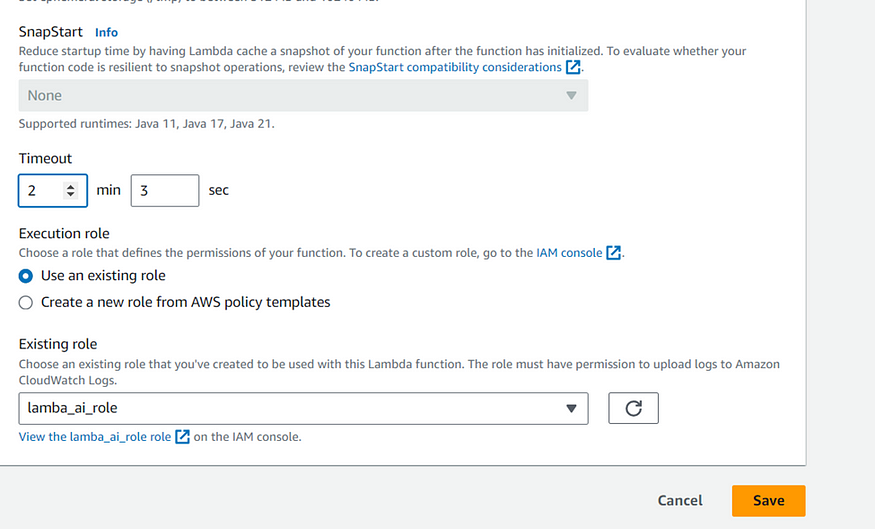This screenshot has width=875, height=529.
Task: Open external link icon after SnapStart compatibility considerations
Action: tap(573, 68)
